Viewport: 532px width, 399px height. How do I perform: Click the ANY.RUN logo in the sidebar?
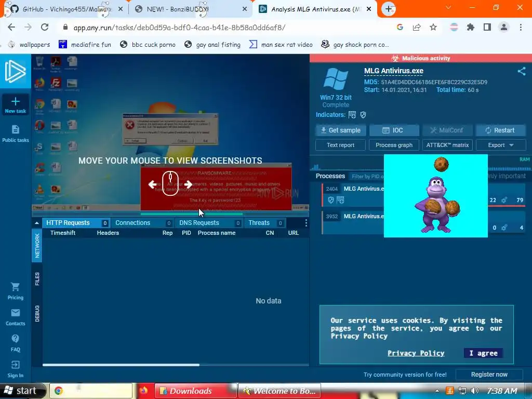click(x=15, y=71)
